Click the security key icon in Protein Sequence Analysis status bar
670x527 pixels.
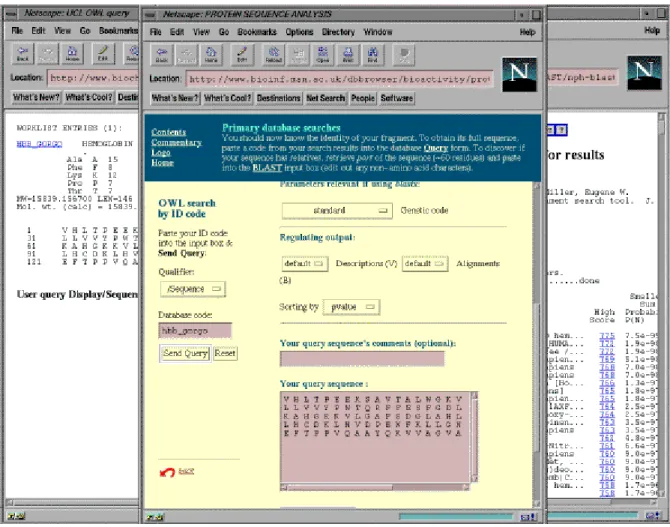155,517
